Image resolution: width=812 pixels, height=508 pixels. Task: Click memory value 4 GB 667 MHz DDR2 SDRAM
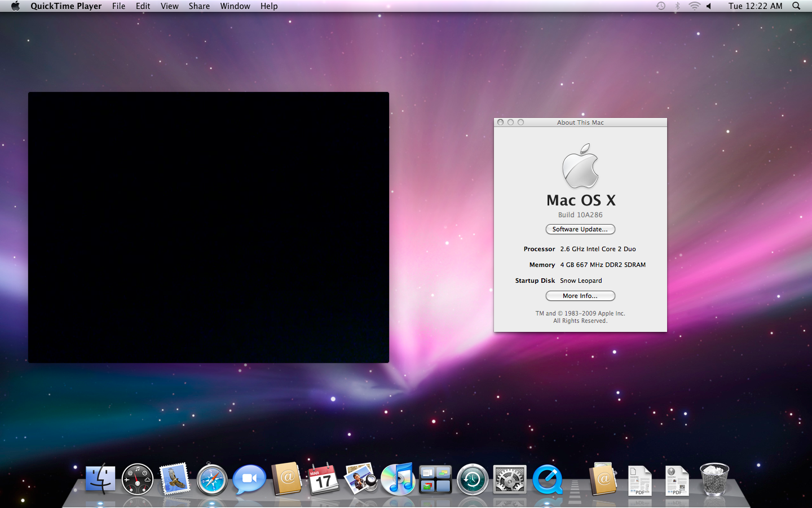tap(603, 265)
